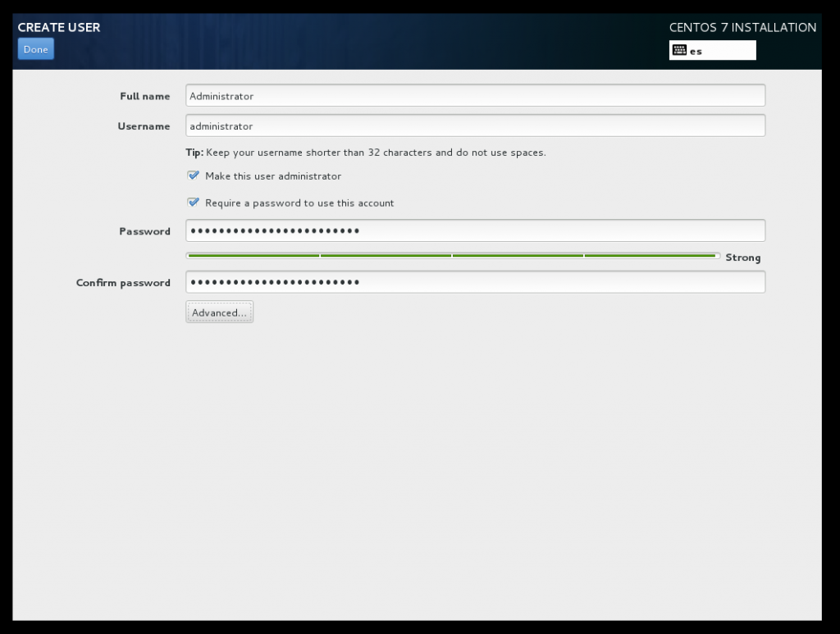
Task: Click the masked password dots
Action: point(274,230)
